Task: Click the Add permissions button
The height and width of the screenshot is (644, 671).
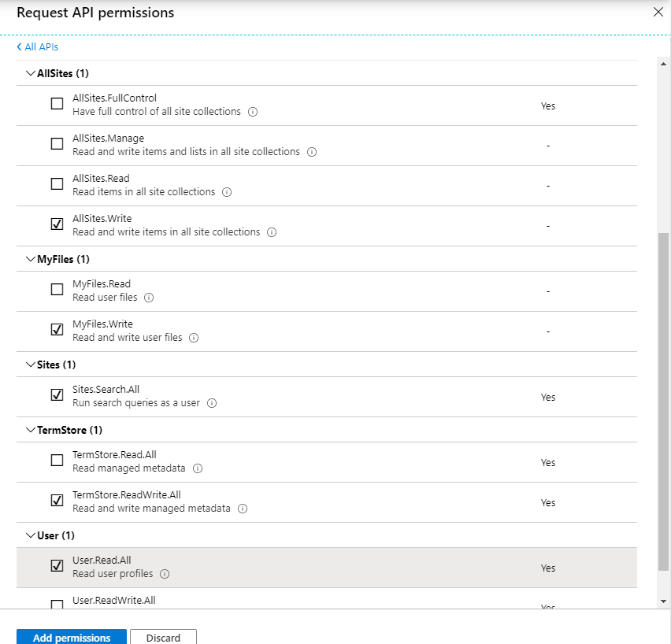Action: [x=71, y=637]
